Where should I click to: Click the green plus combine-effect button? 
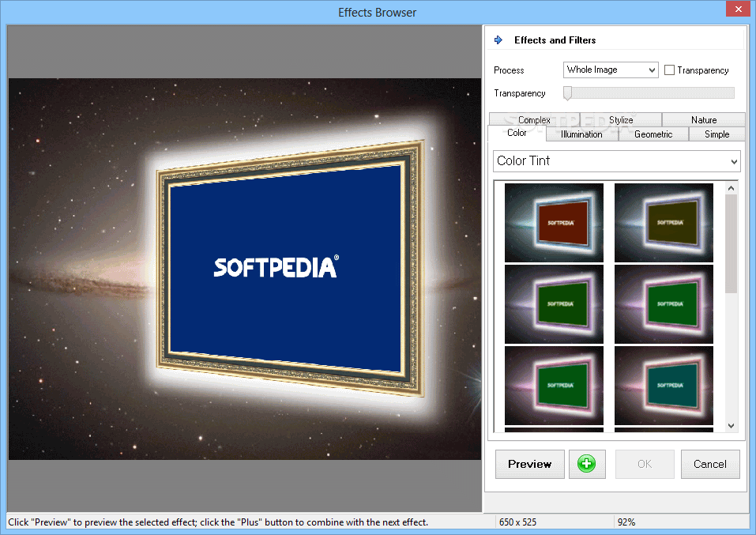(x=587, y=464)
